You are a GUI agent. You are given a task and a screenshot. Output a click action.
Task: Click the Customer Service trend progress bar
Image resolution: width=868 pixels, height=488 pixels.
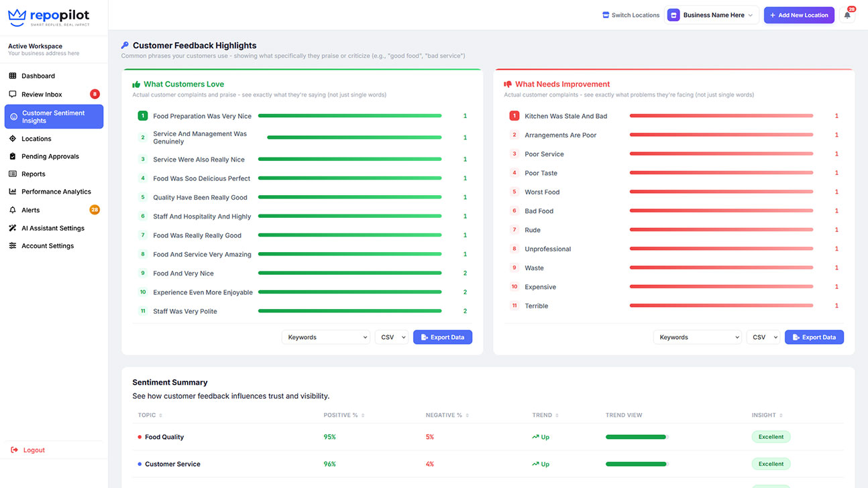637,464
